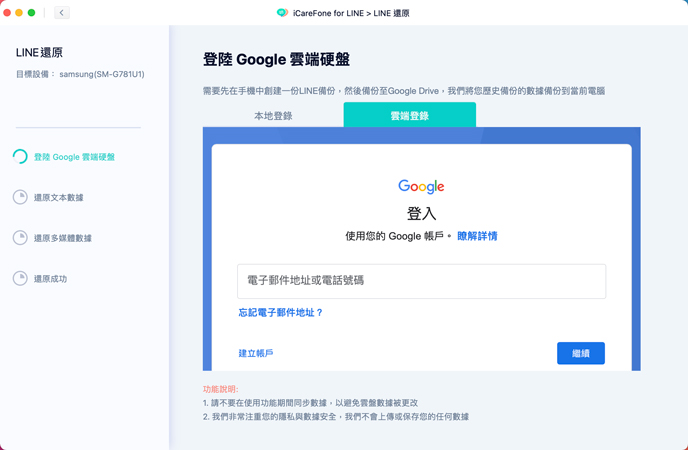This screenshot has width=688, height=450.
Task: Click 忘記電子郵件地址？ link
Action: click(280, 313)
